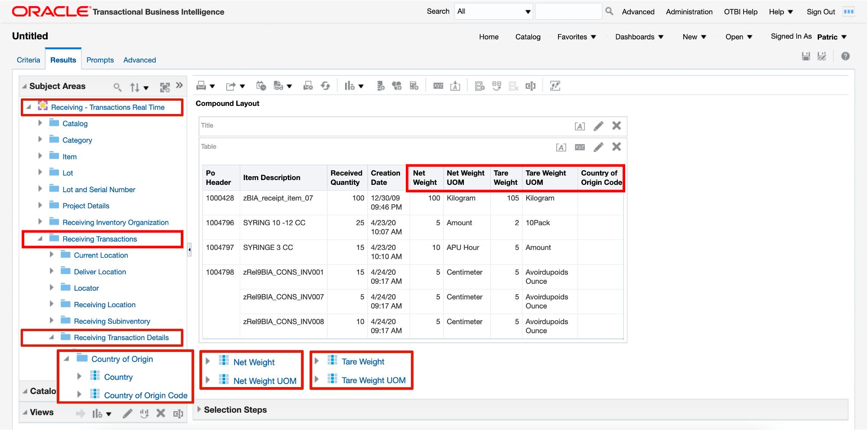Click the Country of Origin Code column item
This screenshot has width=868, height=430.
pos(146,395)
